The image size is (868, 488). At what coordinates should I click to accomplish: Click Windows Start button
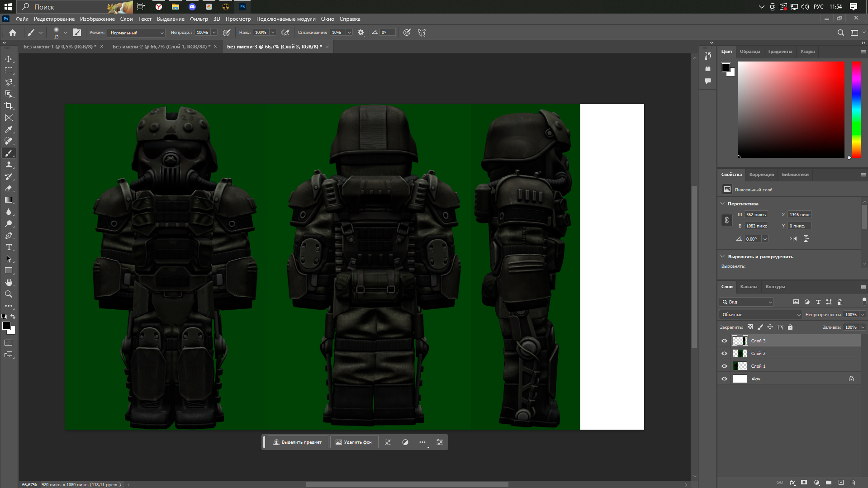(x=8, y=7)
